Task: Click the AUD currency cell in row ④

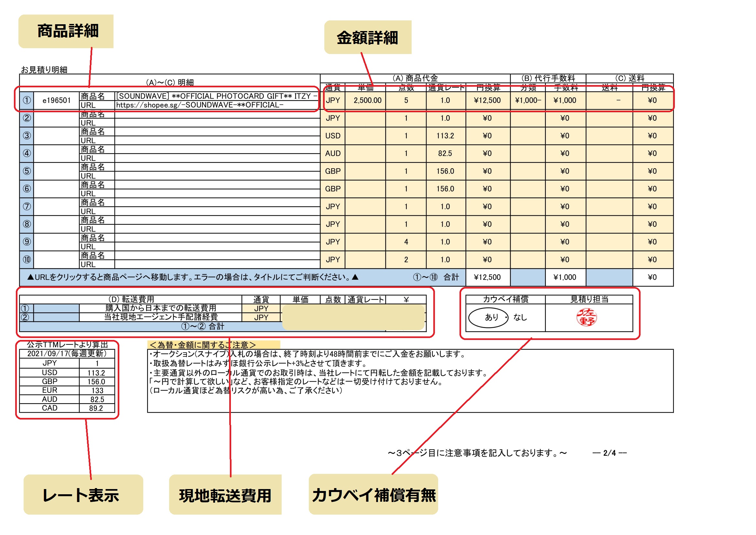Action: [333, 154]
